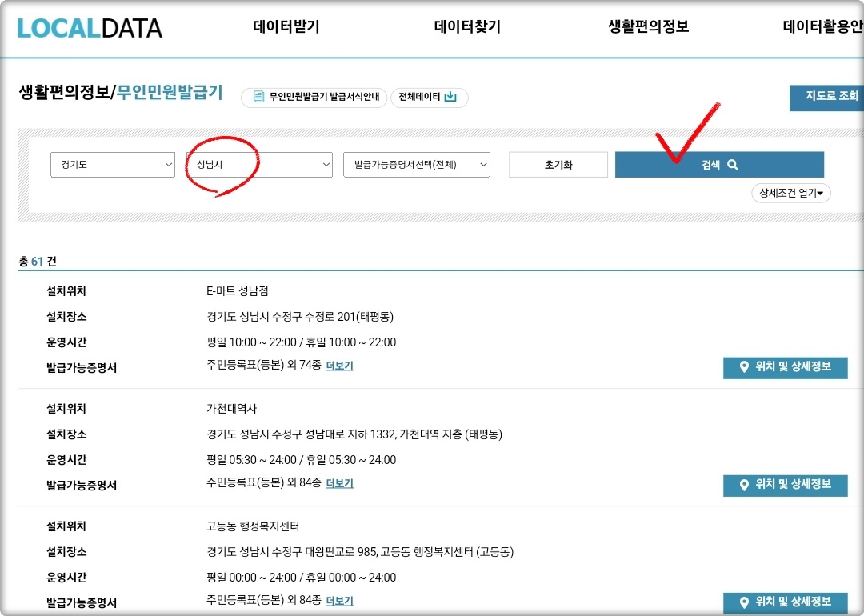
Task: Click 더보기 link for 가천대역사
Action: 339,483
